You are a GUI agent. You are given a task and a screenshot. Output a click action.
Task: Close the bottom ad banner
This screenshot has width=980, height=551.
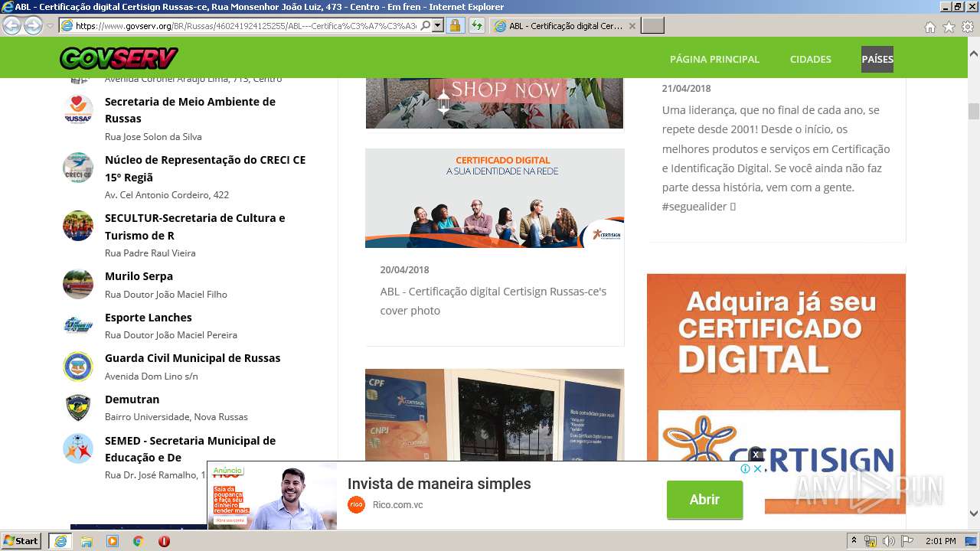[758, 468]
